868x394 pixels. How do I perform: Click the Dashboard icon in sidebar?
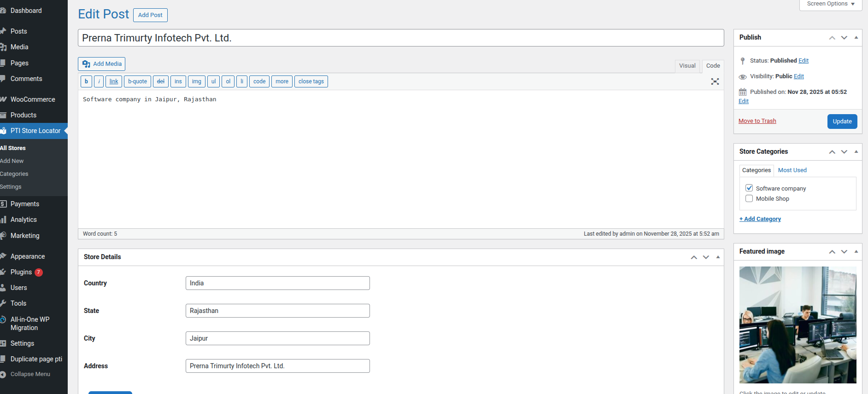pyautogui.click(x=3, y=11)
